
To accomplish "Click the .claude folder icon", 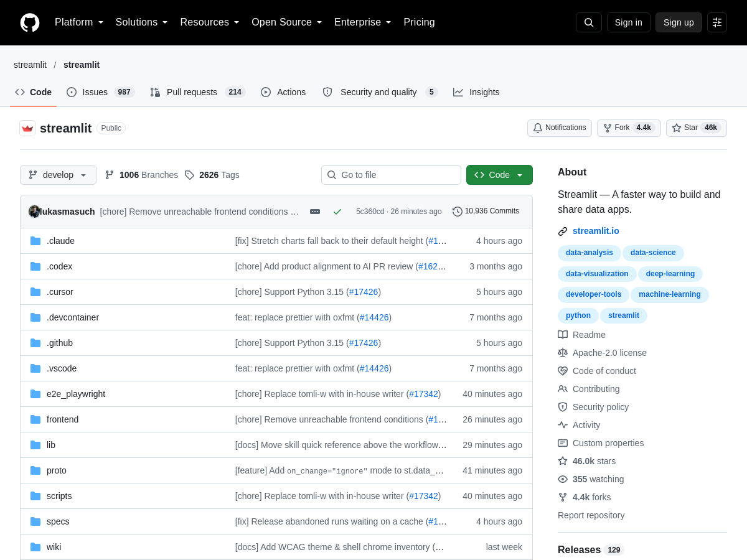I will click(x=35, y=241).
